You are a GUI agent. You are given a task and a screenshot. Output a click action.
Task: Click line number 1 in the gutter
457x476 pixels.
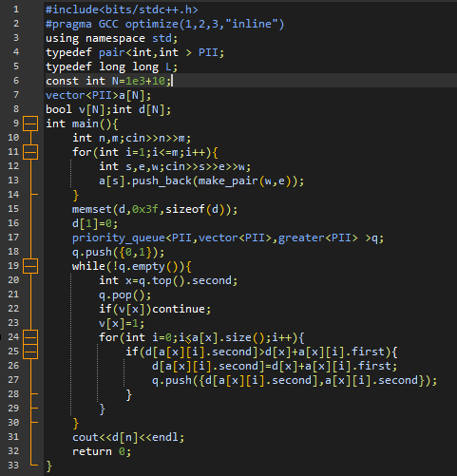(16, 10)
